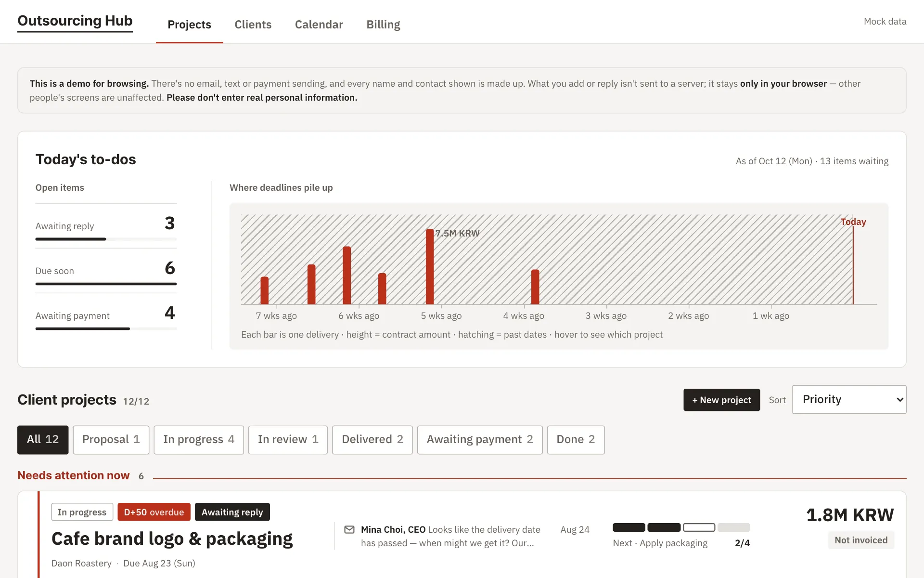Show only Delivered projects
Viewport: 924px width, 578px height.
[372, 439]
